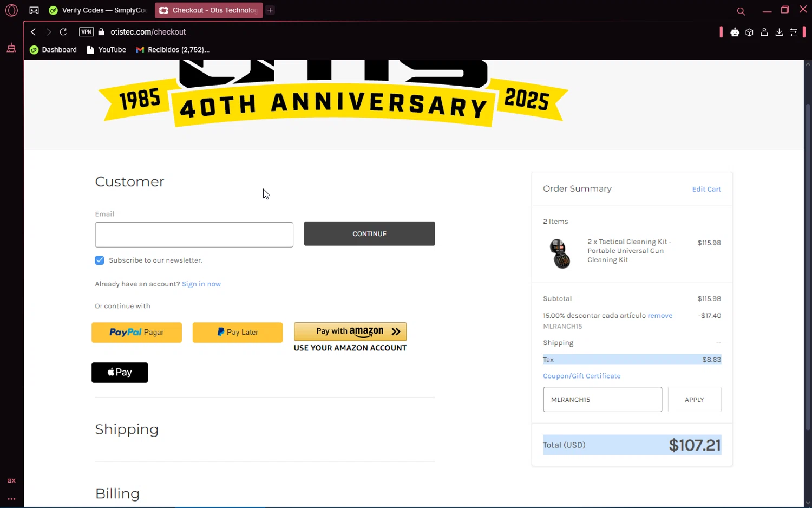View site security lock information

[101, 32]
